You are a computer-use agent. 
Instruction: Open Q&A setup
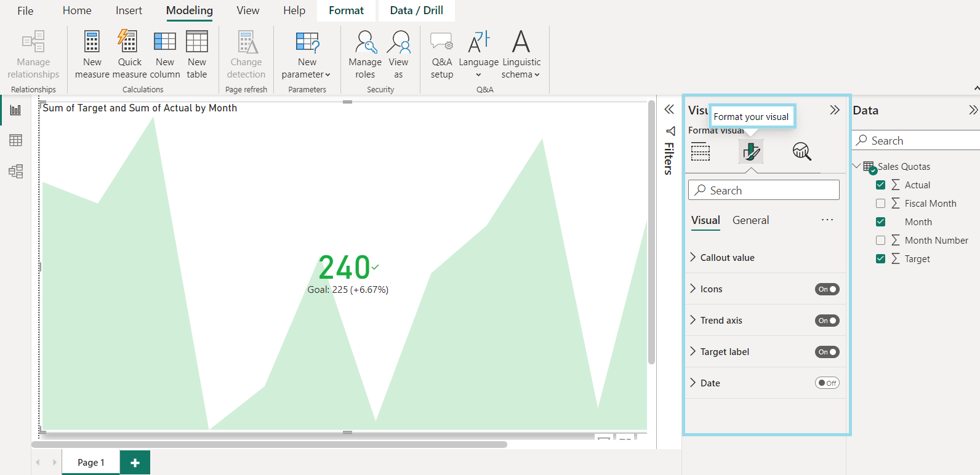point(442,55)
